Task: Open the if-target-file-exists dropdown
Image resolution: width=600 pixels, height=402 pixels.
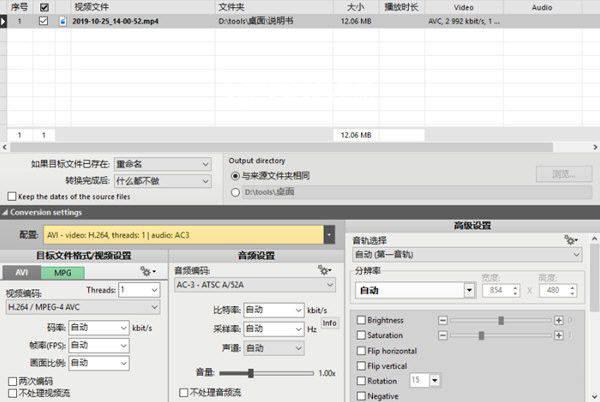Action: tap(163, 164)
